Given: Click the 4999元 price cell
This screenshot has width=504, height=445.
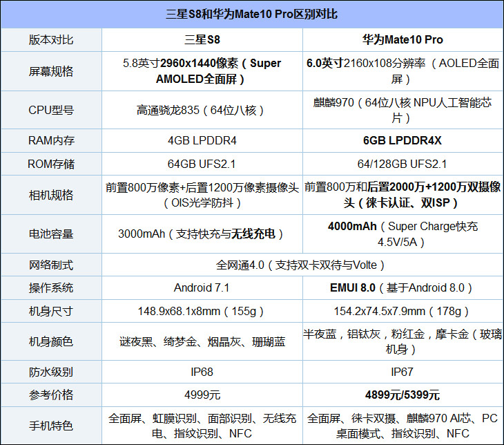Looking at the screenshot, I should [202, 395].
